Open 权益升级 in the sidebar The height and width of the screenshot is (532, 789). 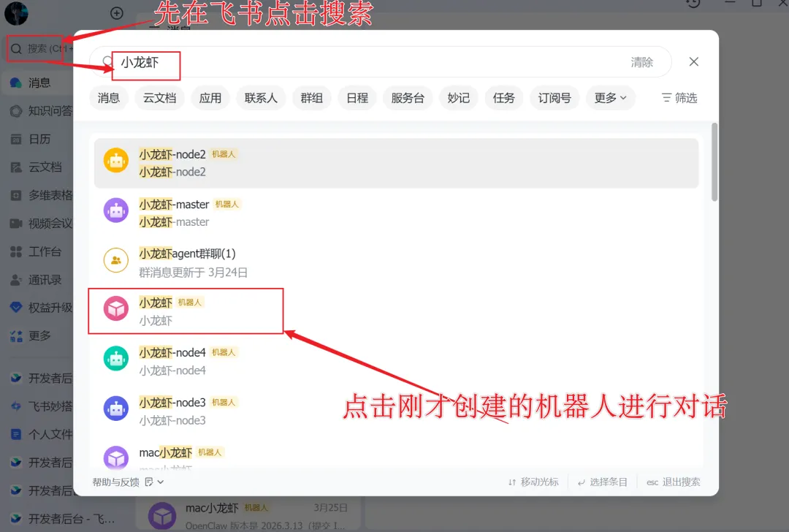click(40, 308)
